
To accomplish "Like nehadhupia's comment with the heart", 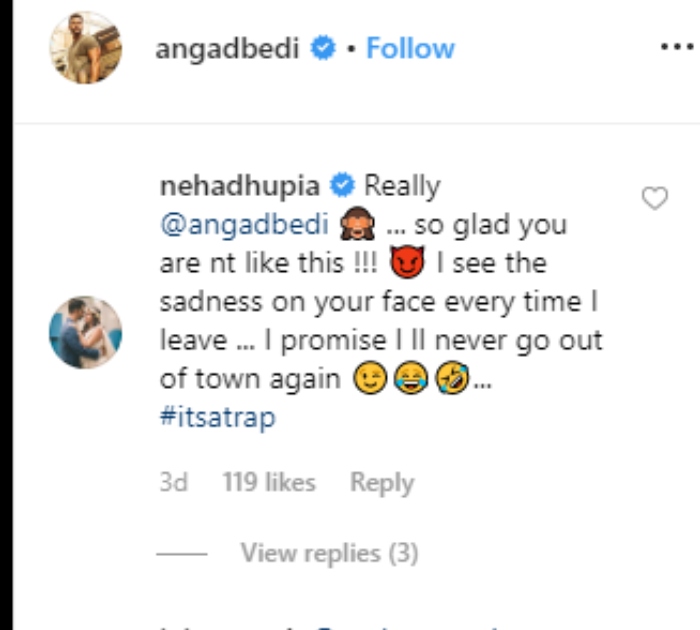I will 654,199.
